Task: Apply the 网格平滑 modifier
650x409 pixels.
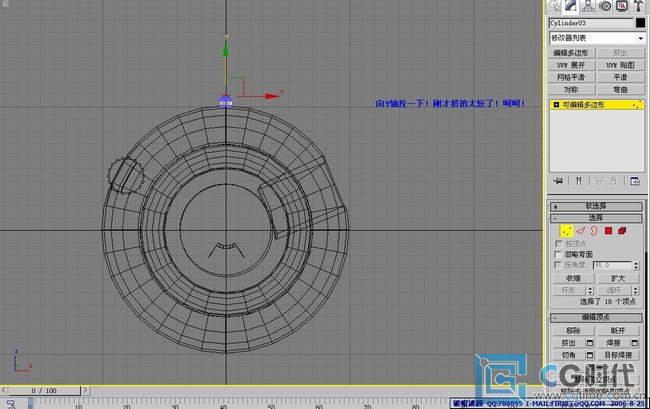Action: [x=571, y=77]
